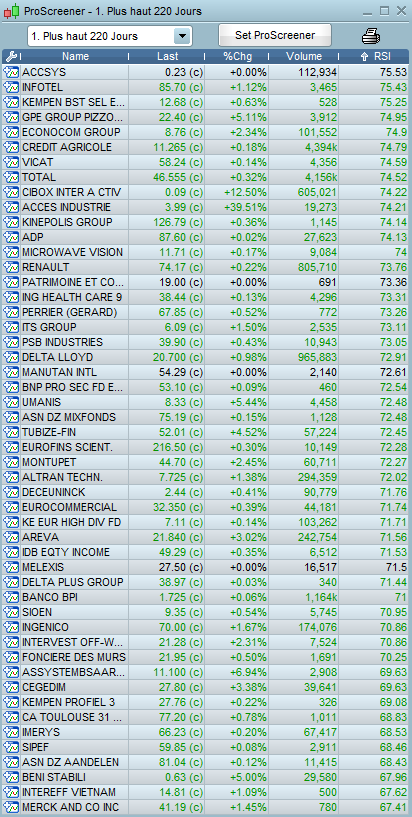Image resolution: width=412 pixels, height=817 pixels.
Task: Click the IDB EQTY INCOME row name
Action: pyautogui.click(x=66, y=552)
